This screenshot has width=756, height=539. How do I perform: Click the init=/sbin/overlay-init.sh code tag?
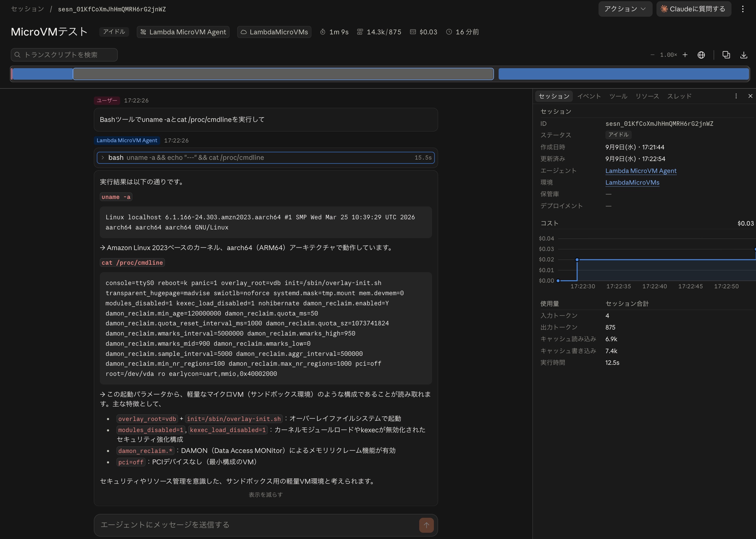[234, 419]
